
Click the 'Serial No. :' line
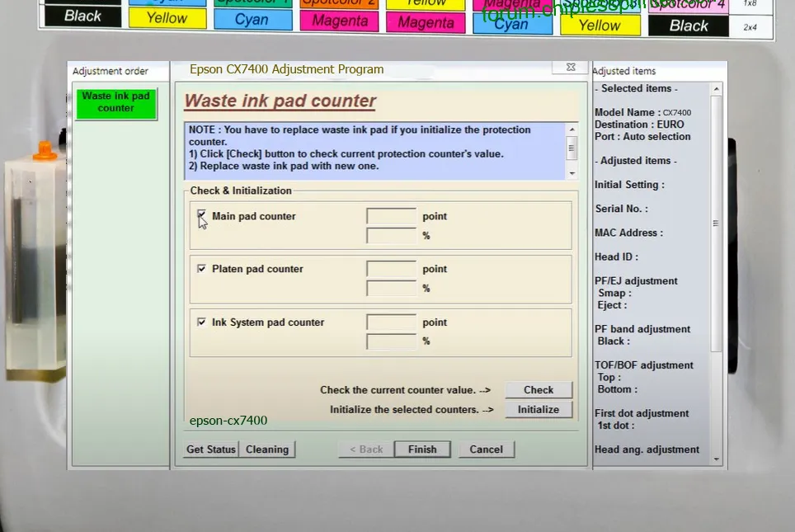(x=621, y=209)
